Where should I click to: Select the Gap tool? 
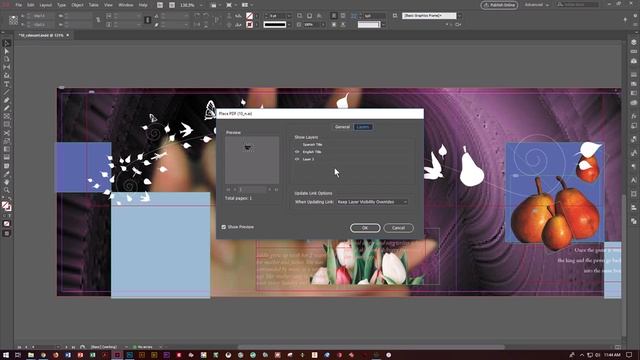tap(7, 68)
